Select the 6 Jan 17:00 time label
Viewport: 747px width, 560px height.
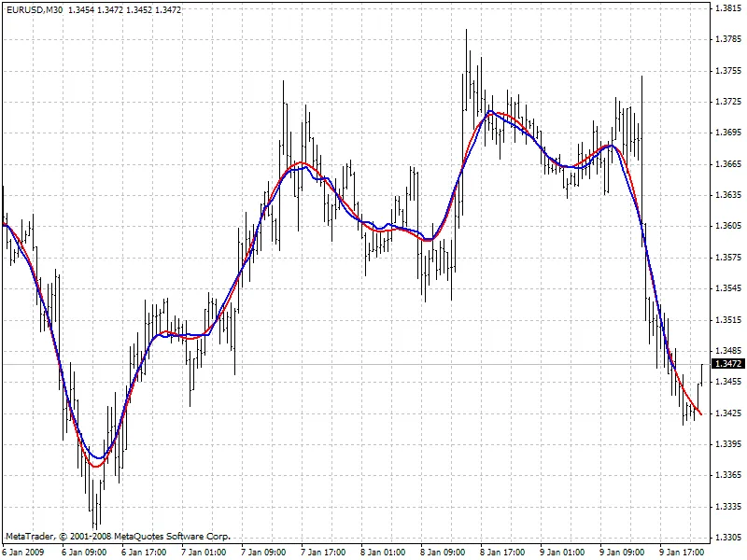click(x=144, y=552)
